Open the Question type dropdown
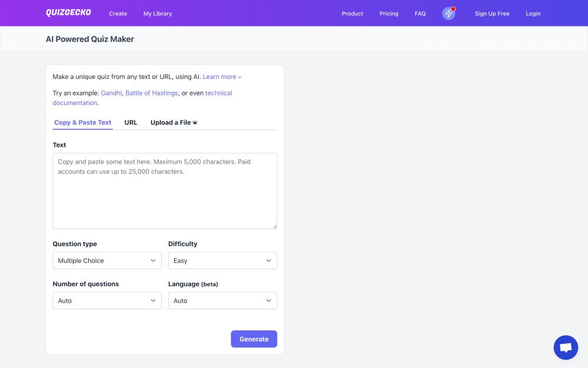 [107, 260]
